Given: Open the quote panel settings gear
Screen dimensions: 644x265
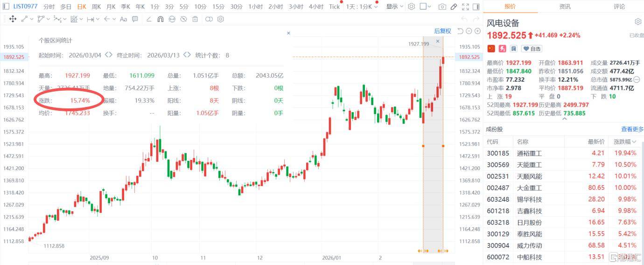Looking at the screenshot, I should pyautogui.click(x=638, y=22).
